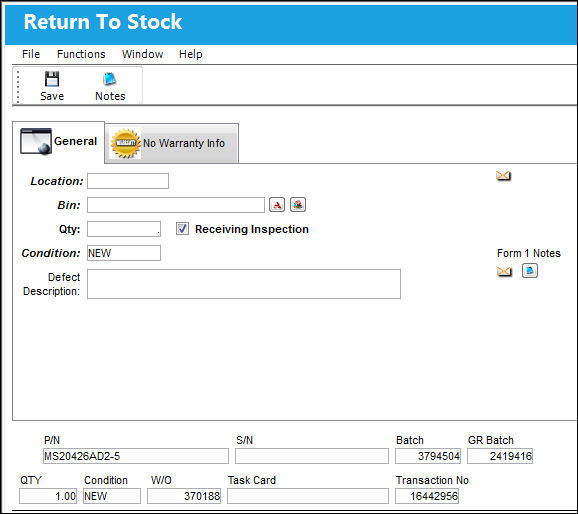Viewport: 578px width, 514px height.
Task: Click into the Bin input field
Action: [176, 205]
